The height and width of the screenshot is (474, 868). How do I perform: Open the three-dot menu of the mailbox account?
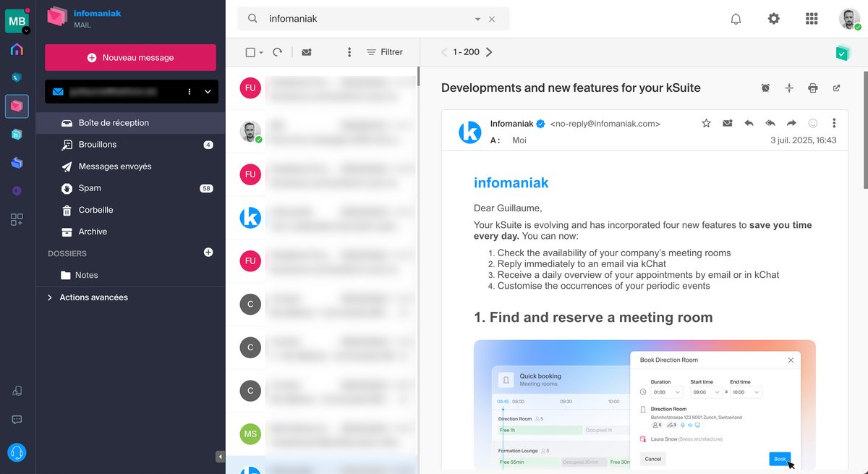click(x=190, y=92)
